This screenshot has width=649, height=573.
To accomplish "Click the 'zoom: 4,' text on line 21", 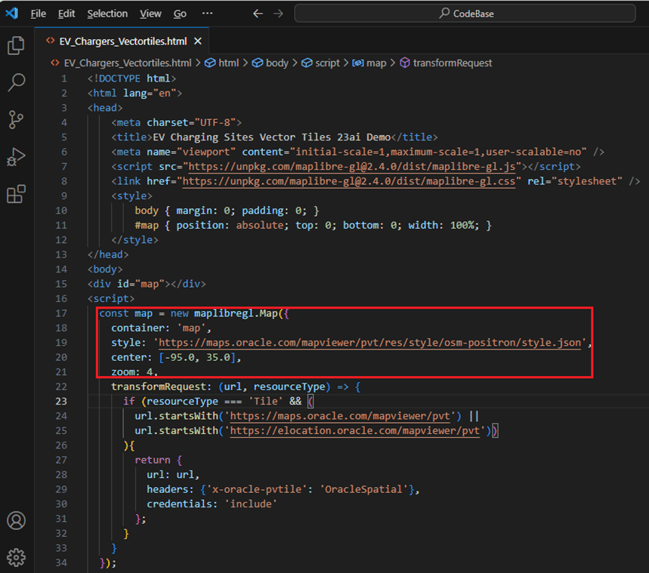I will click(135, 372).
